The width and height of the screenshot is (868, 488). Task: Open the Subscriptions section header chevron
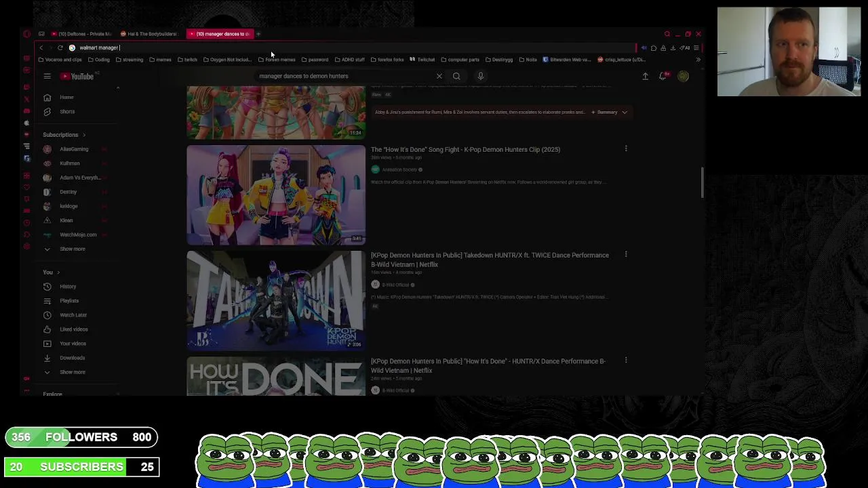click(84, 135)
